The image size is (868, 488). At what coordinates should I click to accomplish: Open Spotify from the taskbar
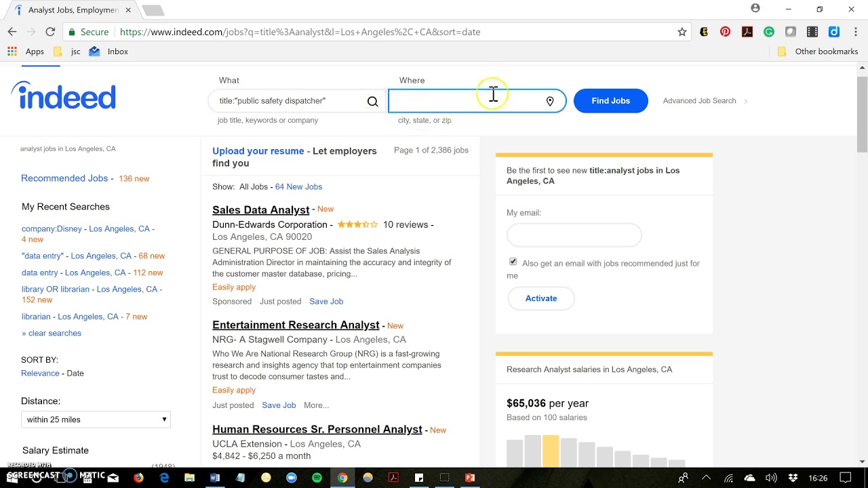(x=317, y=478)
